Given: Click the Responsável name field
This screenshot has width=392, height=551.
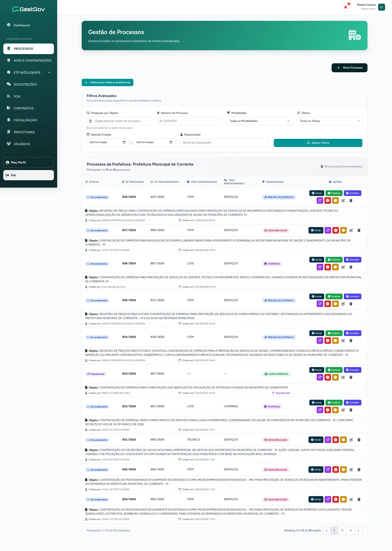Looking at the screenshot, I should coord(225,143).
